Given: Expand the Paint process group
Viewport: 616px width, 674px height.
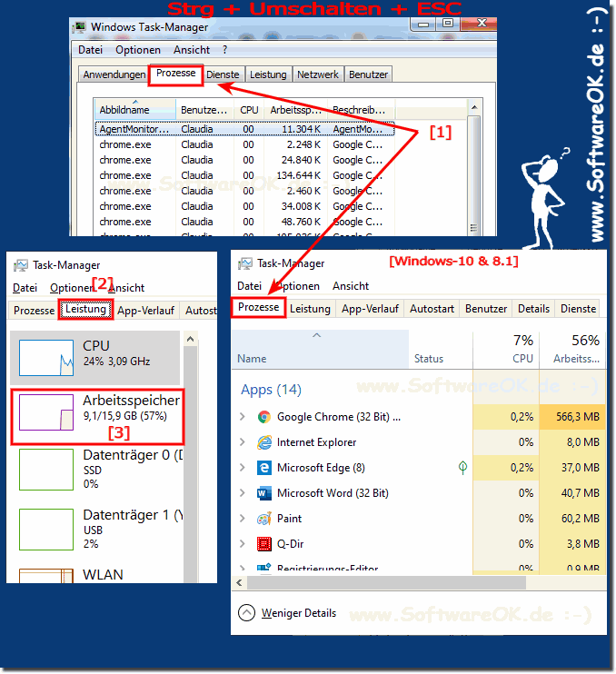Looking at the screenshot, I should point(243,518).
